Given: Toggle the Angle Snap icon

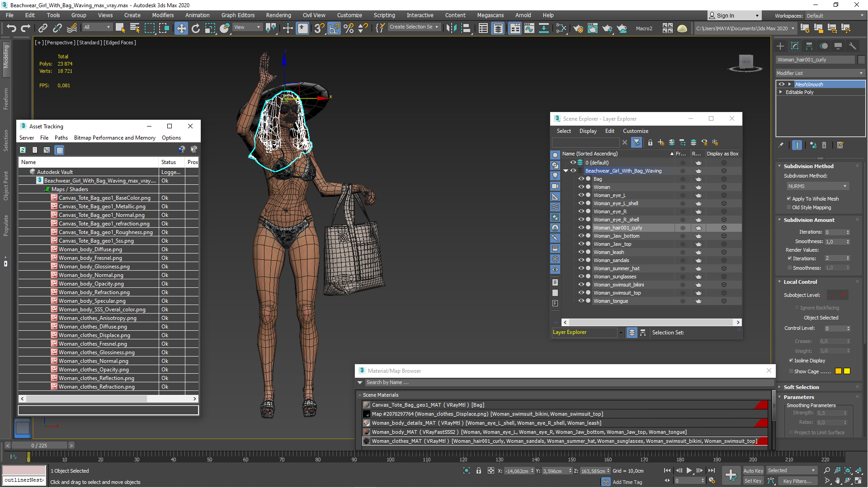Looking at the screenshot, I should point(334,28).
